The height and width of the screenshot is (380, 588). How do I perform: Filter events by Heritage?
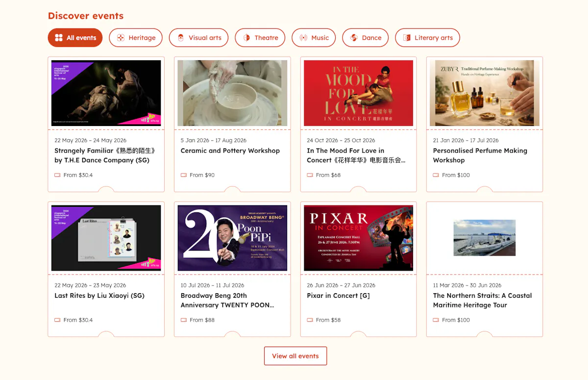point(136,38)
